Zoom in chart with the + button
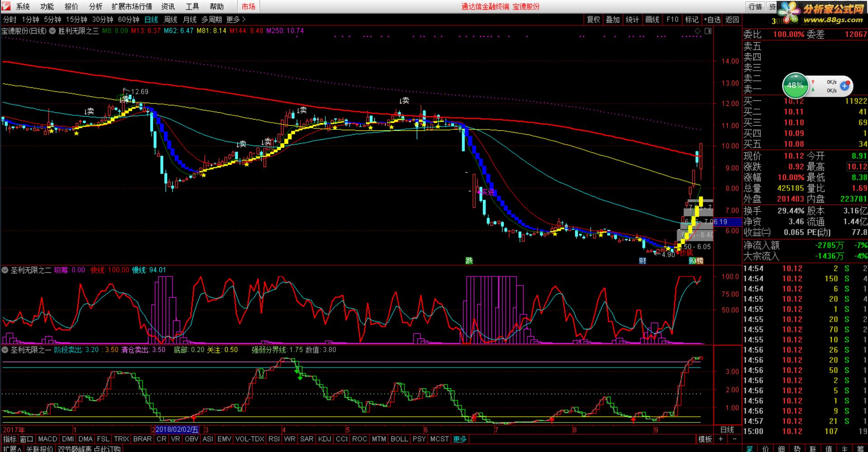 tap(721, 439)
